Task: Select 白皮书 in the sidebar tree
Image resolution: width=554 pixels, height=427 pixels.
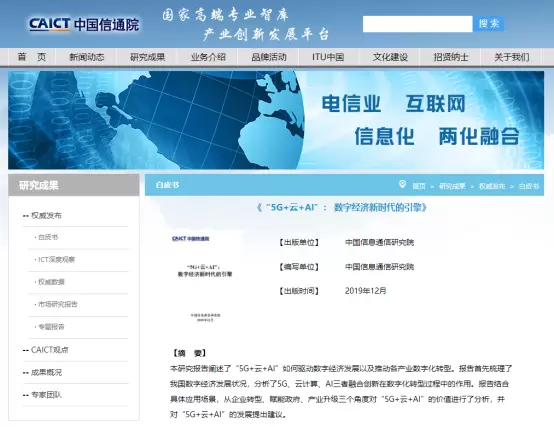Action: (48, 237)
